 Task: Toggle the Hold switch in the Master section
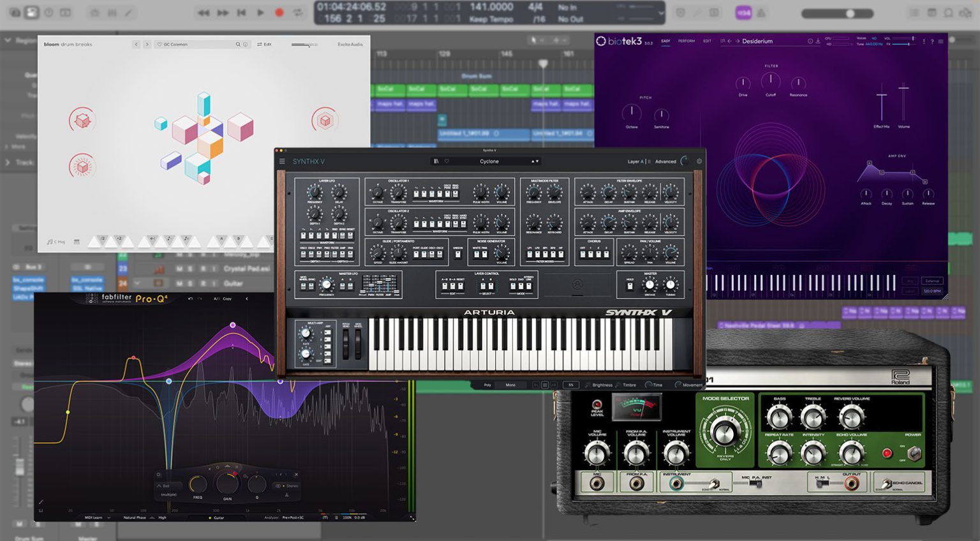coord(630,286)
